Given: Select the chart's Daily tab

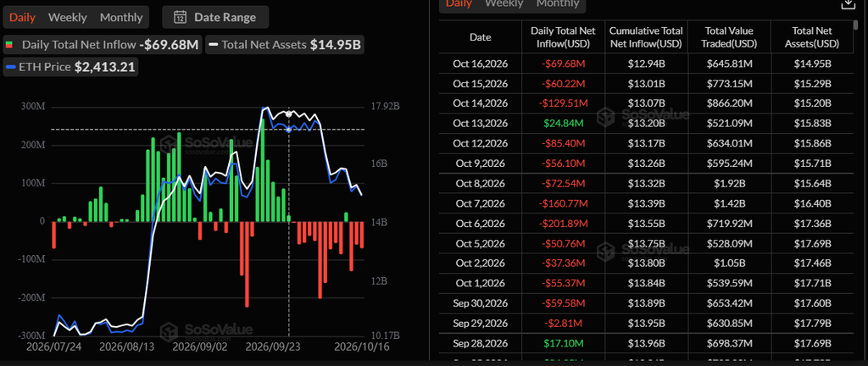Looking at the screenshot, I should 22,17.
